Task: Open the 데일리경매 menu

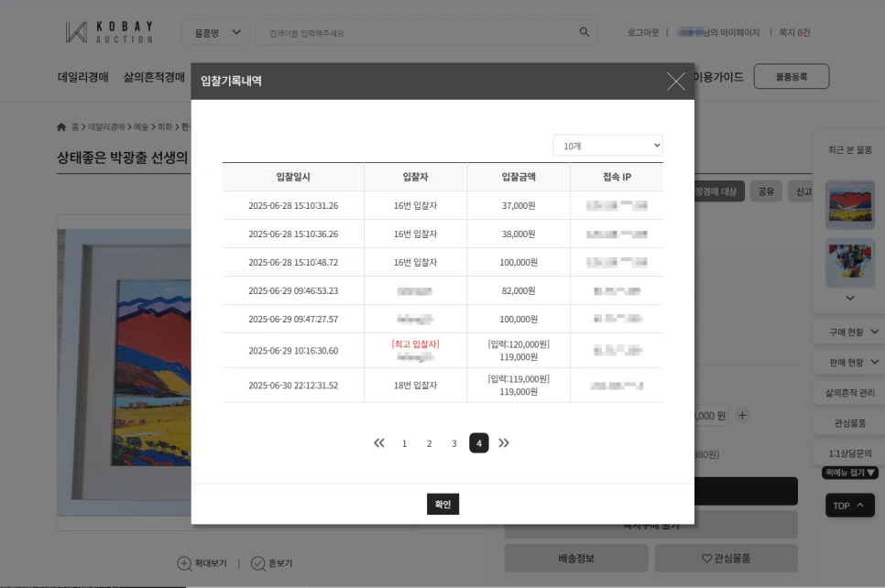Action: (x=83, y=77)
